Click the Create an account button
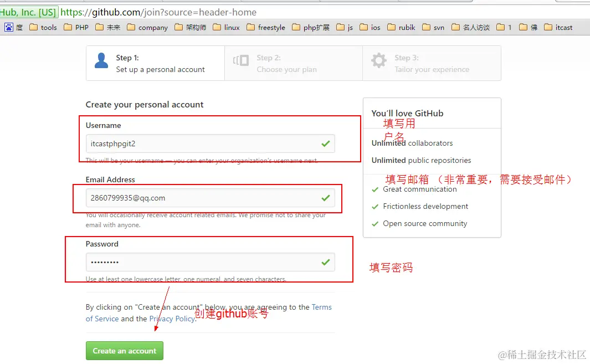The height and width of the screenshot is (364, 590). tap(125, 351)
